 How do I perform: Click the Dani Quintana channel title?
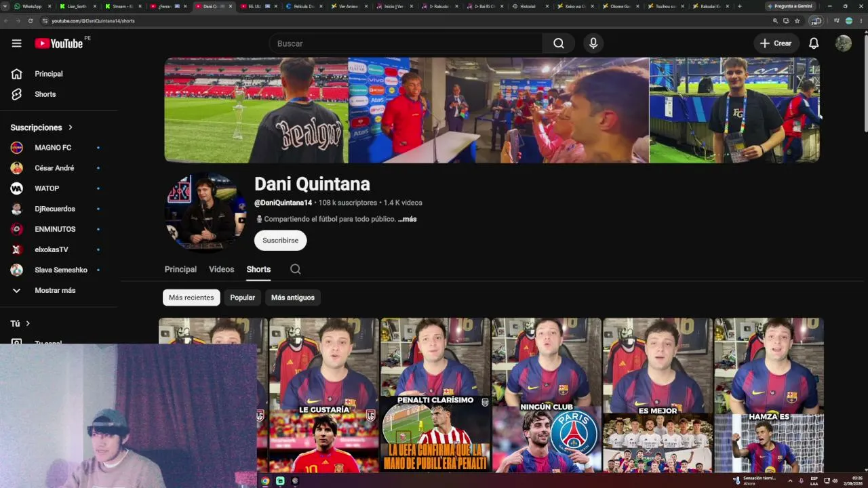point(312,184)
